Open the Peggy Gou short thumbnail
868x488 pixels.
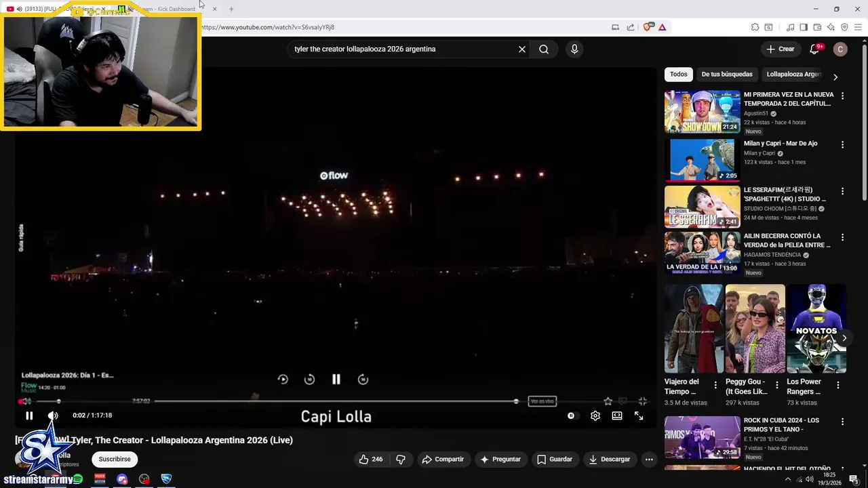point(755,329)
